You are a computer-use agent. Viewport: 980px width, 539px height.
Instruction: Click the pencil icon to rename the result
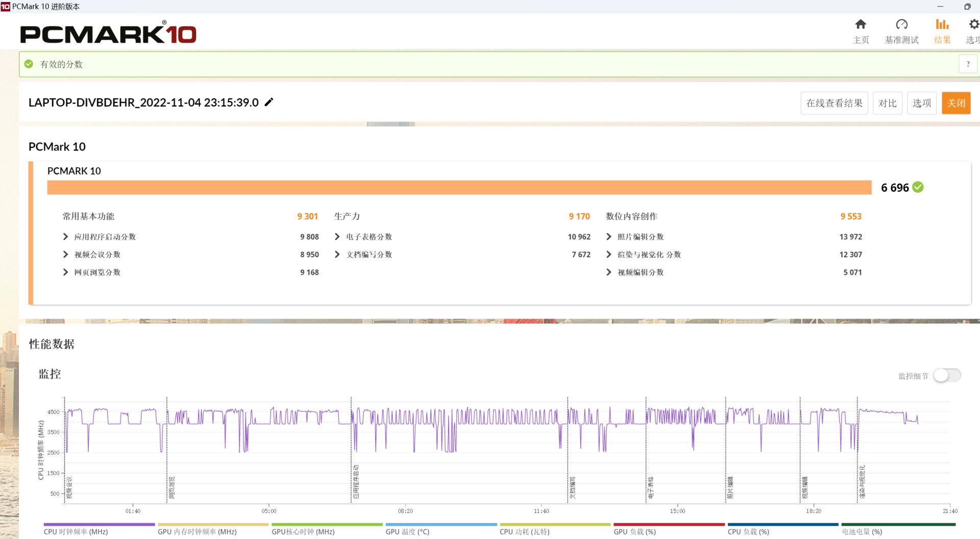[x=269, y=102]
